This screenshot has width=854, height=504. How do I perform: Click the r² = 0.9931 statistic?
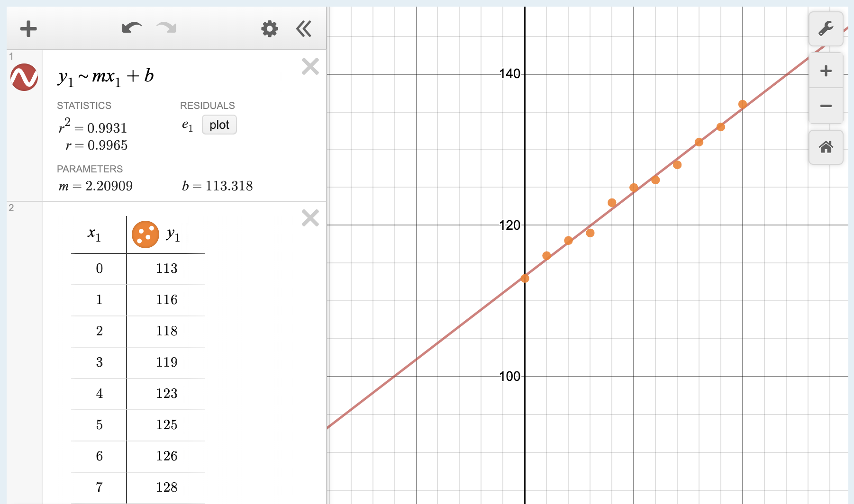point(93,127)
